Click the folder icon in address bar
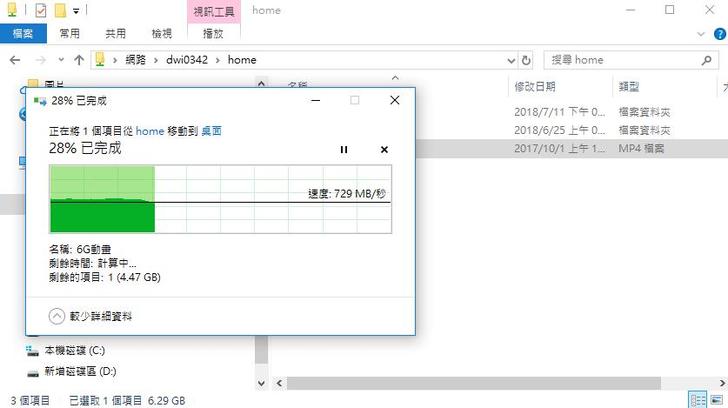 [100, 59]
